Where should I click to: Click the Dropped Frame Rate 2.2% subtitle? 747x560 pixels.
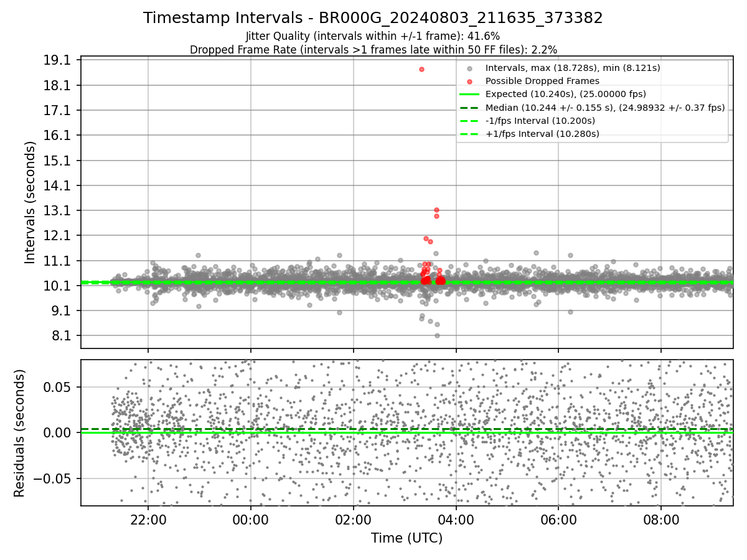(x=373, y=49)
